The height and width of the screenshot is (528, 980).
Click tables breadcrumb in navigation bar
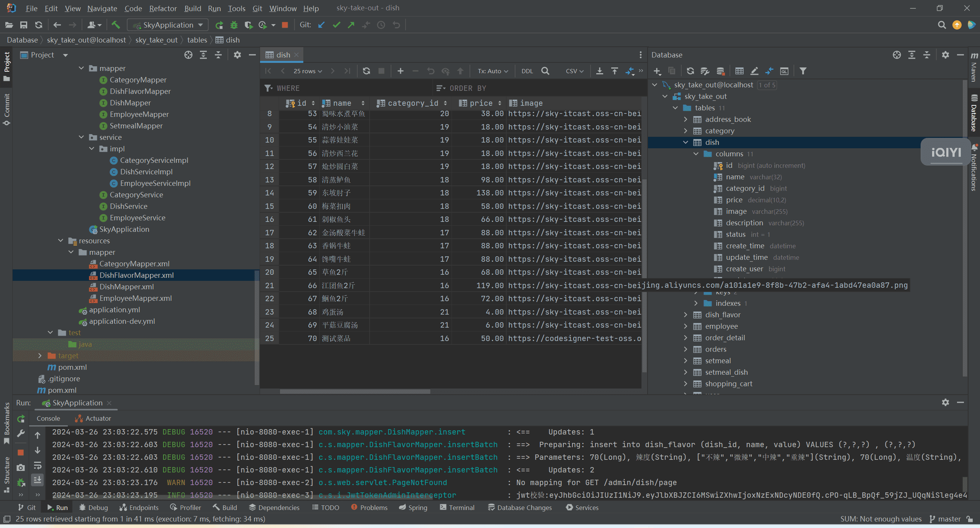(197, 40)
